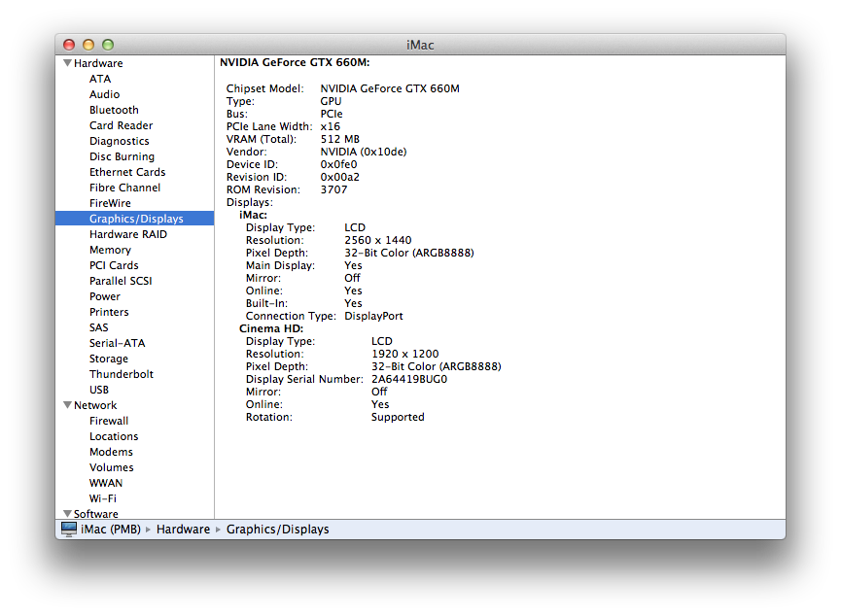Click the Chipset Model value text
Screen dimensions: 841x616
(x=390, y=88)
